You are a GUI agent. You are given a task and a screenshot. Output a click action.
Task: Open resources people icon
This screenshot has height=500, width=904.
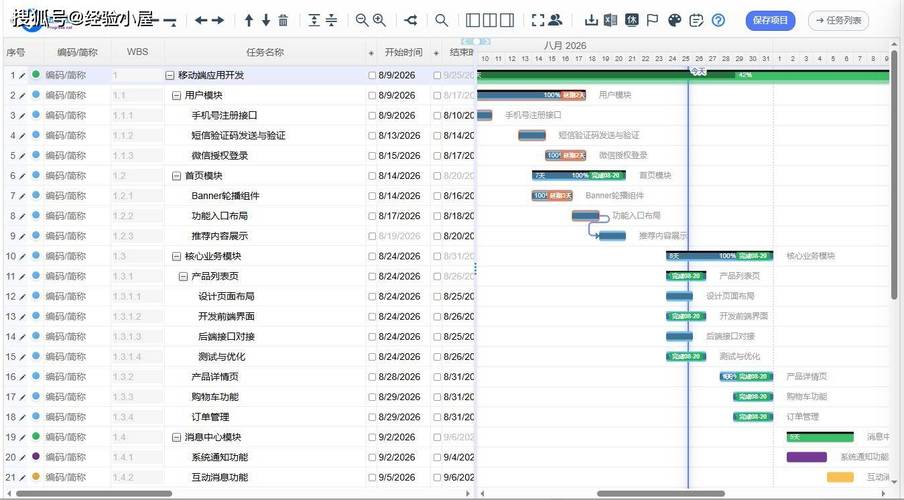(x=555, y=20)
